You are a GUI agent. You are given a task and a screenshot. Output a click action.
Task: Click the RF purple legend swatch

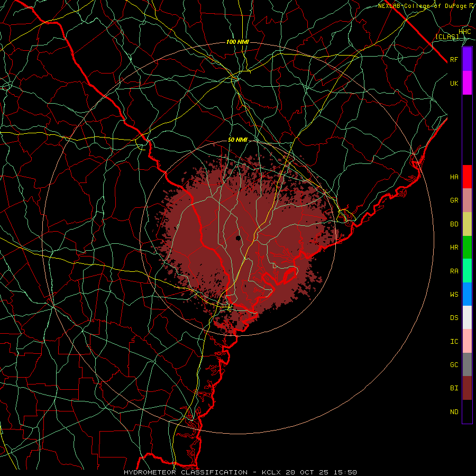point(467,59)
